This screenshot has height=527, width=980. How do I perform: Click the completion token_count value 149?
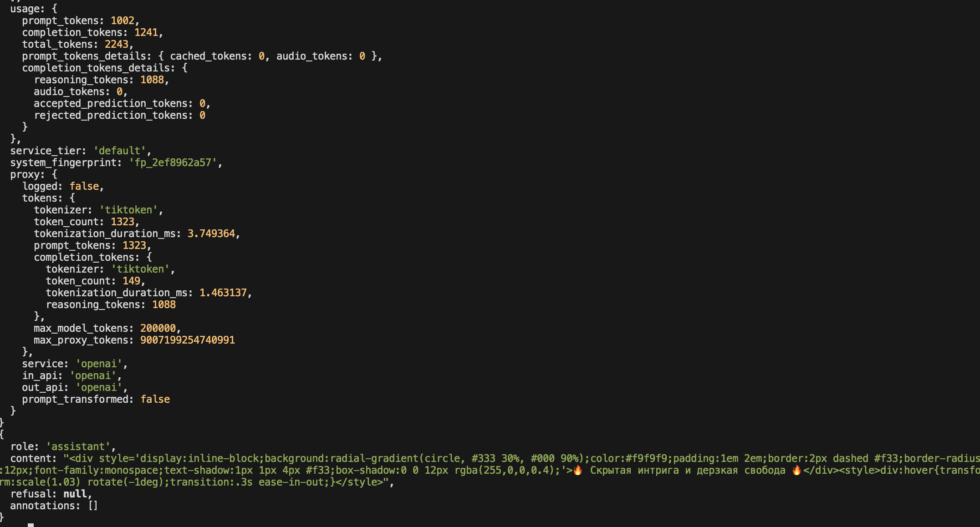coord(131,281)
